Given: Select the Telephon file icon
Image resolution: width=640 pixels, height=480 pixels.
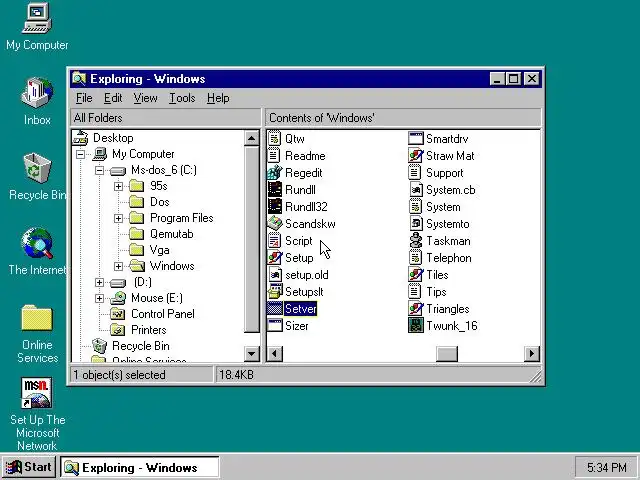Looking at the screenshot, I should click(416, 258).
